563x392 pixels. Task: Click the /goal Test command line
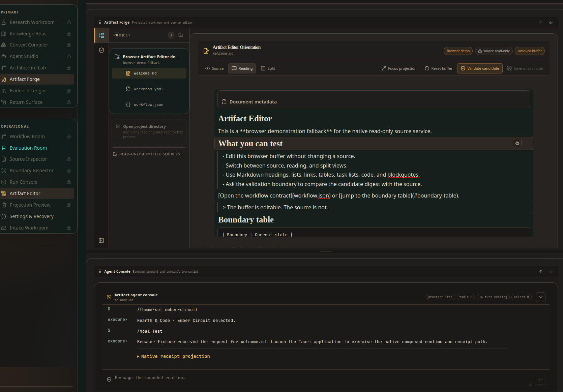point(150,331)
